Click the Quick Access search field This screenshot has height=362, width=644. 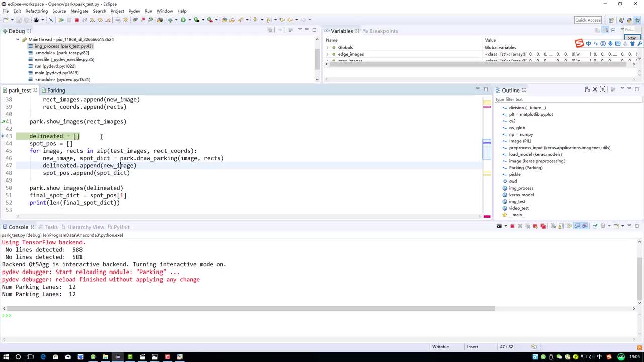[588, 20]
